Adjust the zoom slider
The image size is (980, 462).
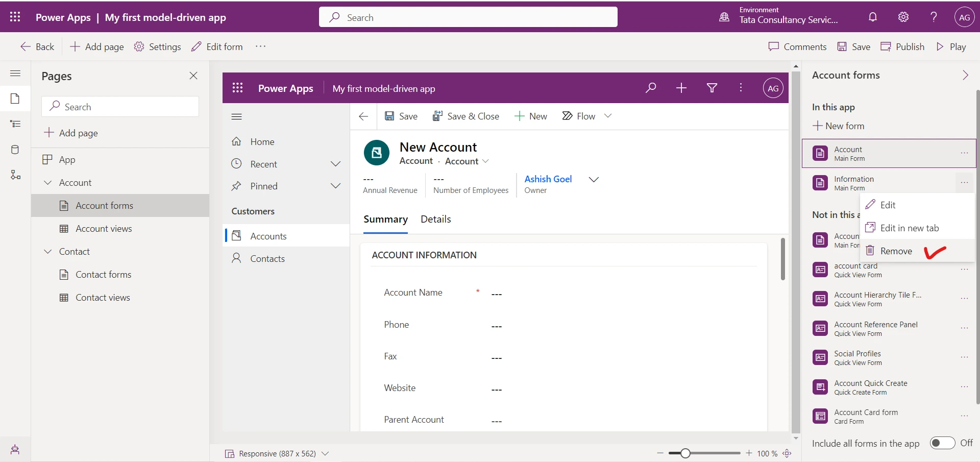coord(687,453)
